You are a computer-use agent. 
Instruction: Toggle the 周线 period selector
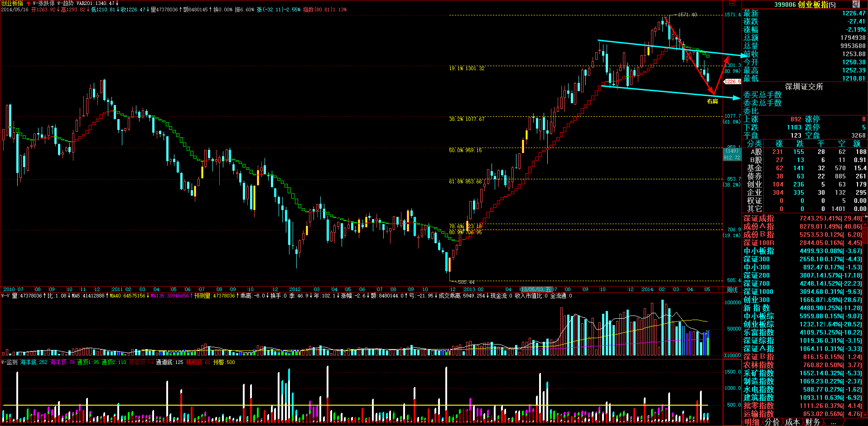pyautogui.click(x=732, y=289)
